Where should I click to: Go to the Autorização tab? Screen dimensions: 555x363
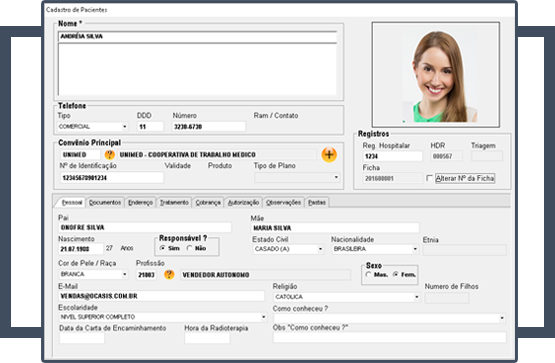coord(243,202)
